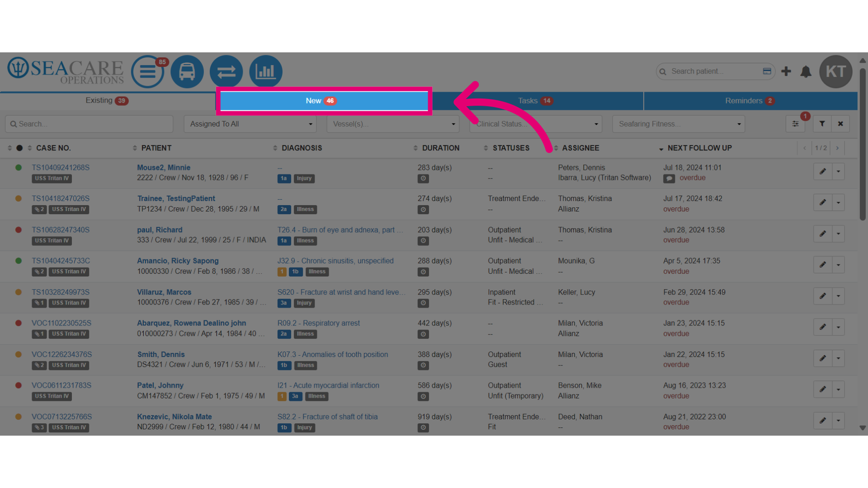Click comment icon beside Jul 18 overdue
This screenshot has width=868, height=488.
[669, 178]
